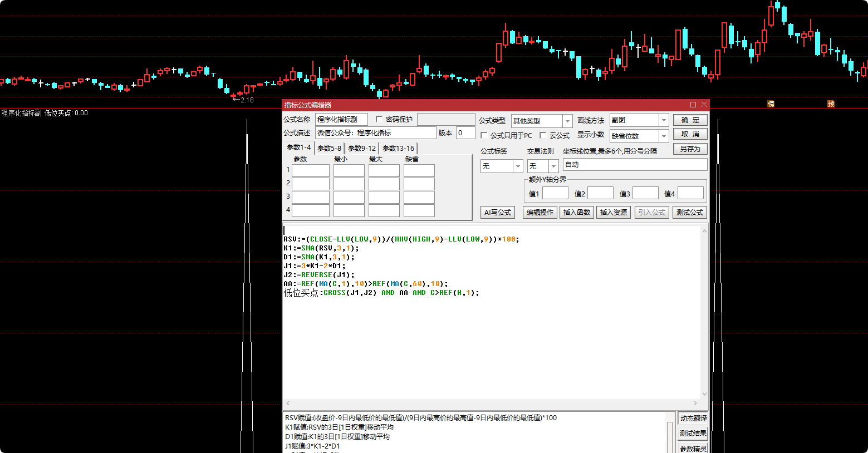Focus the 值3 Y-axis boundary field
Image resolution: width=868 pixels, height=453 pixels.
[645, 193]
